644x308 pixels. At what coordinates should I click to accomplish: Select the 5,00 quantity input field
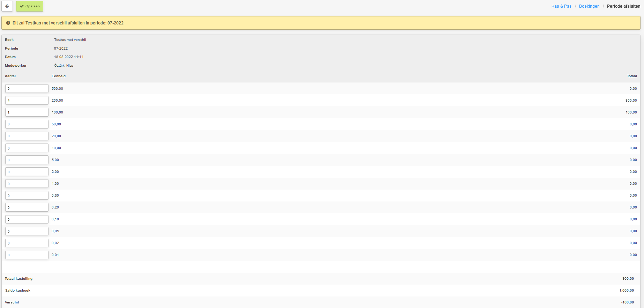click(27, 160)
